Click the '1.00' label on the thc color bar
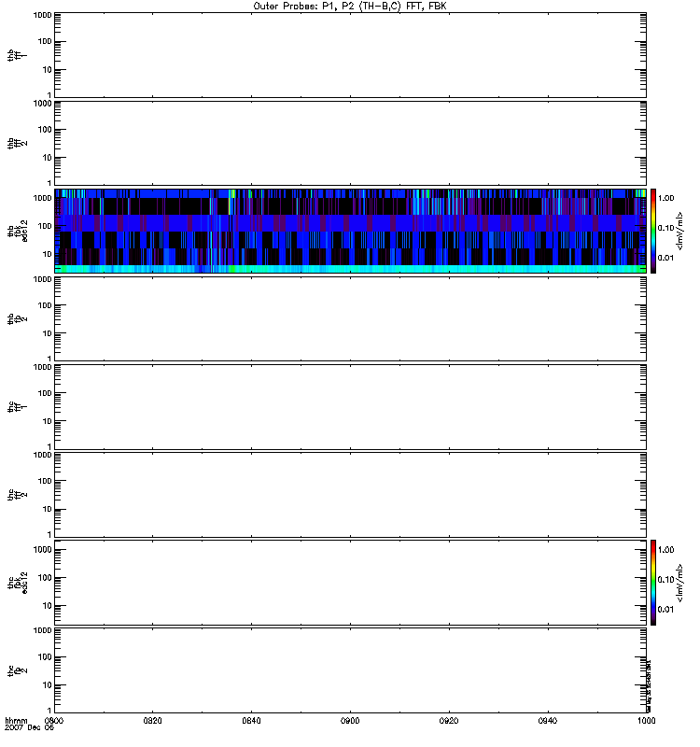 click(665, 550)
